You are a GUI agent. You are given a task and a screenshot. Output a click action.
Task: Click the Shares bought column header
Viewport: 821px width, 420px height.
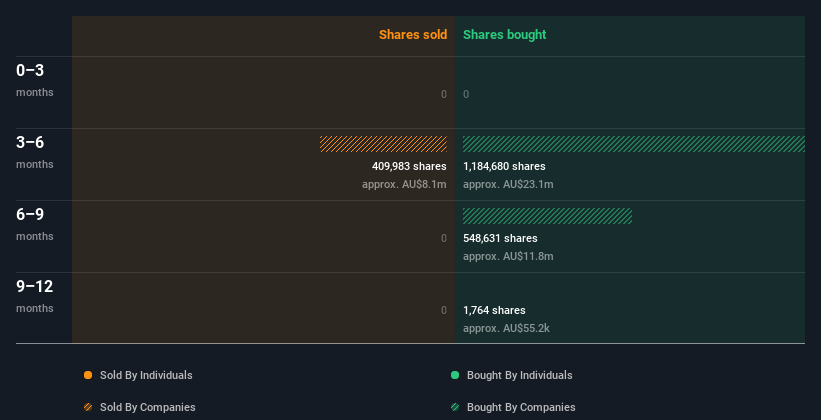point(505,35)
